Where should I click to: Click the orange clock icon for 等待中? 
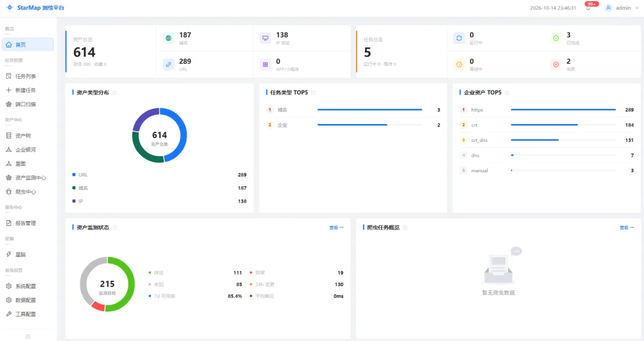(x=459, y=64)
